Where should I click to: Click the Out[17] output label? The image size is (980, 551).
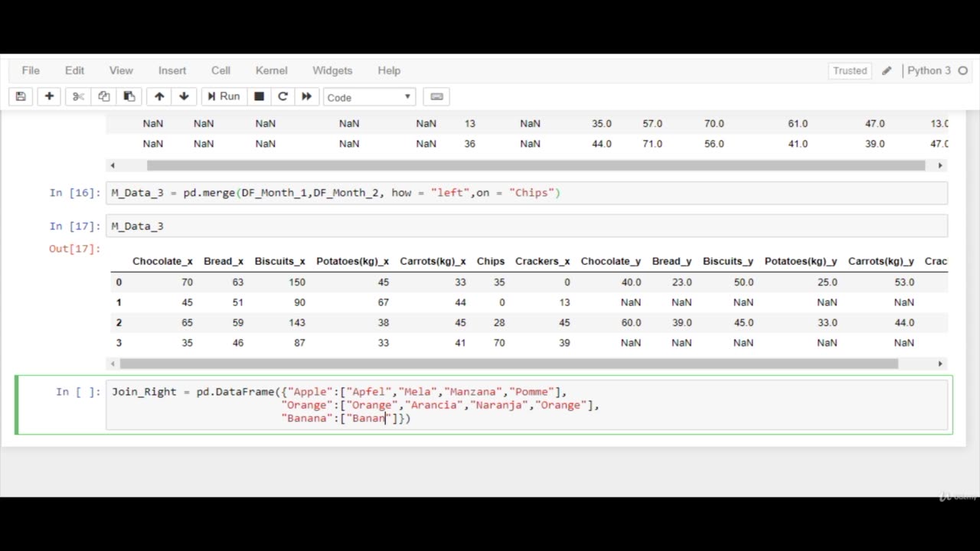pyautogui.click(x=75, y=249)
